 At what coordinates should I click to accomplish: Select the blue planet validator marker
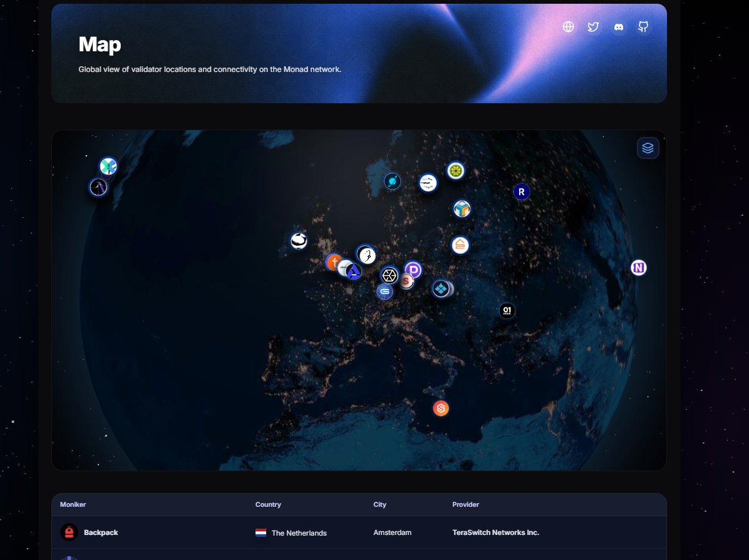click(392, 181)
